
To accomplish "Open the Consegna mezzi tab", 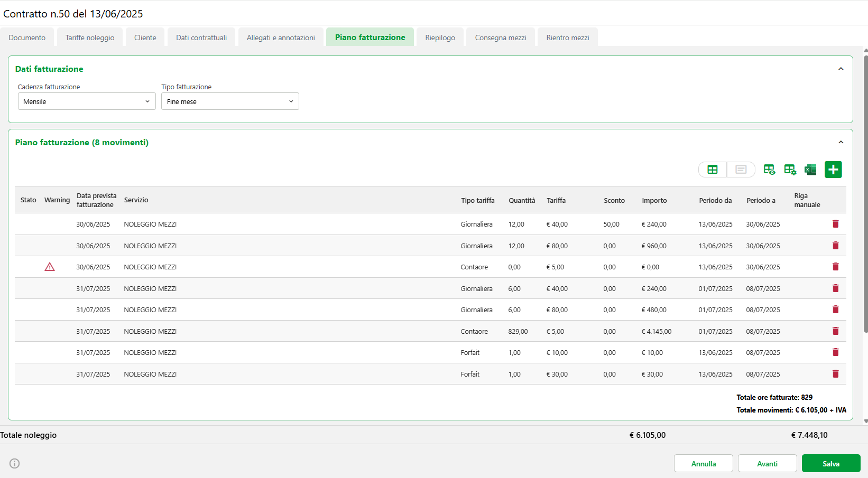I will tap(501, 38).
